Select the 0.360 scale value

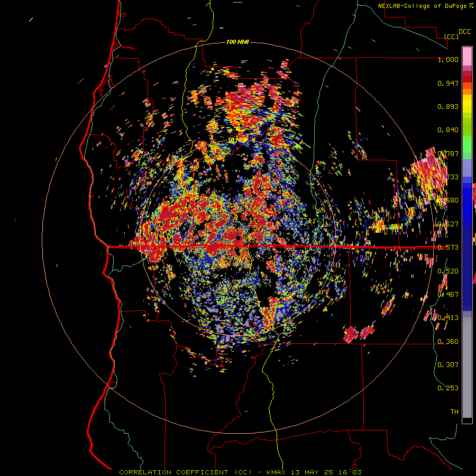(448, 342)
